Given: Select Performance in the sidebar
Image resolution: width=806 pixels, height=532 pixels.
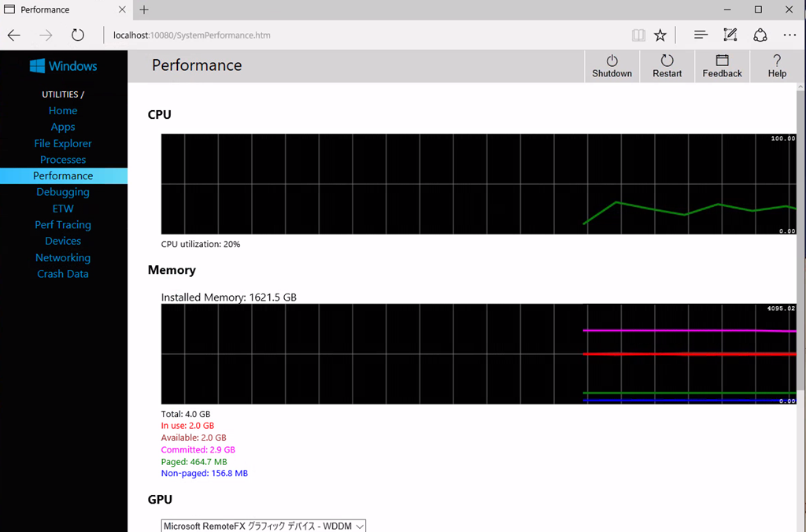Looking at the screenshot, I should click(63, 175).
